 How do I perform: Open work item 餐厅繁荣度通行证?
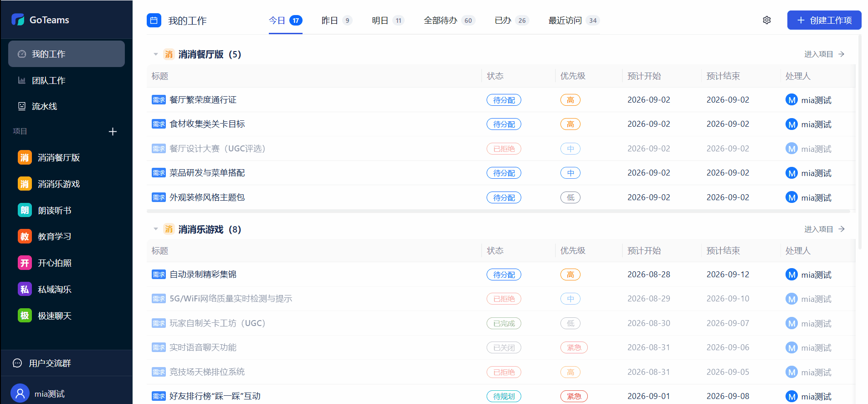tap(203, 100)
